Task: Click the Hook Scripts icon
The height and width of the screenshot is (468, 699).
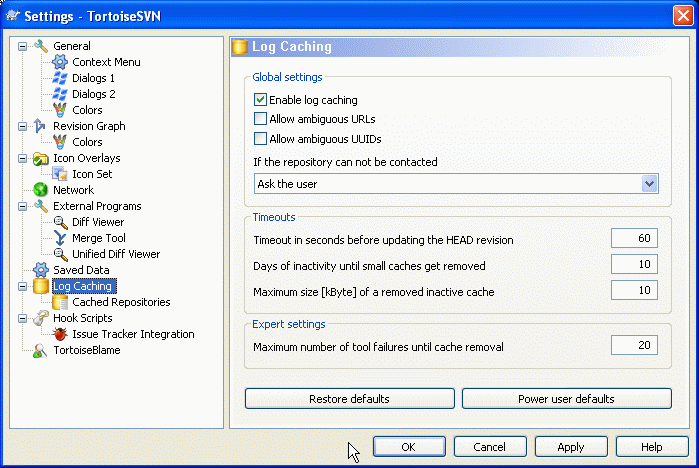Action: coord(41,318)
